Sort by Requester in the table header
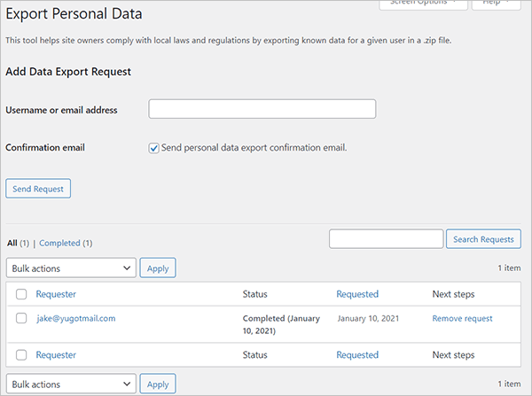532x396 pixels. [x=56, y=294]
